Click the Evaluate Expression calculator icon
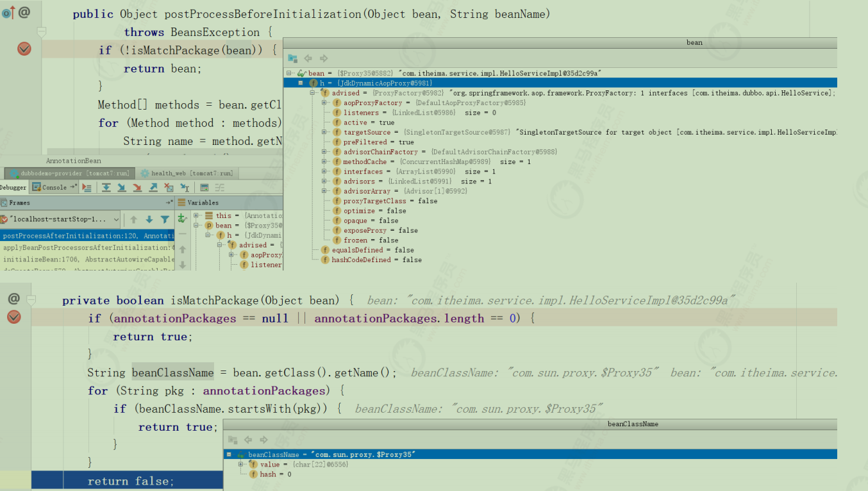Screen dimensions: 868x491 tap(204, 188)
